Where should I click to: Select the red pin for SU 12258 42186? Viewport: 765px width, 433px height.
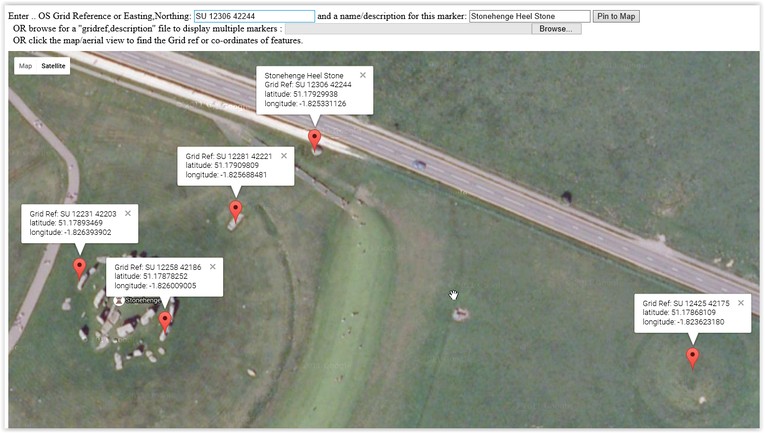[x=165, y=322]
